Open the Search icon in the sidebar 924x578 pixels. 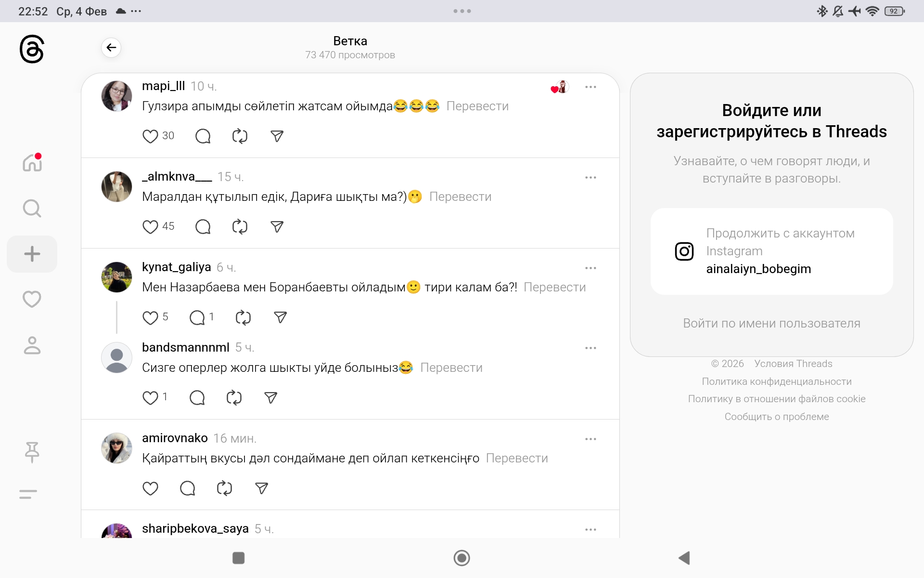point(32,209)
